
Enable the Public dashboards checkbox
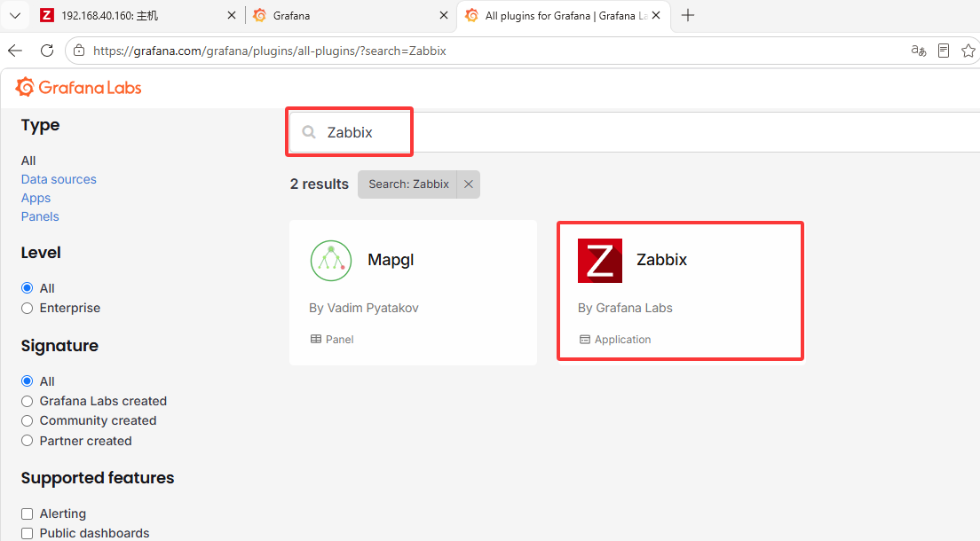27,534
